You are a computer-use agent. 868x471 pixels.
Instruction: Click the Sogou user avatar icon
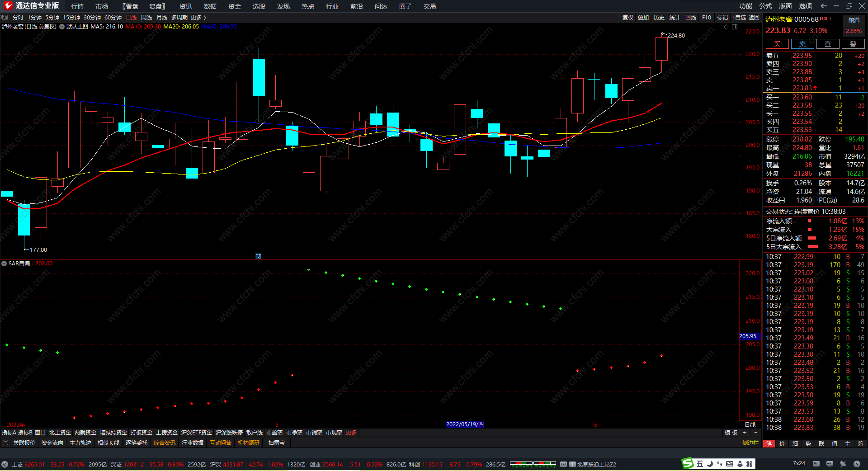[740, 464]
